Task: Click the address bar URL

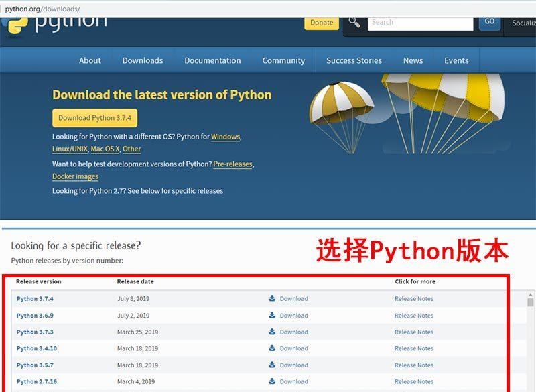Action: tap(43, 9)
